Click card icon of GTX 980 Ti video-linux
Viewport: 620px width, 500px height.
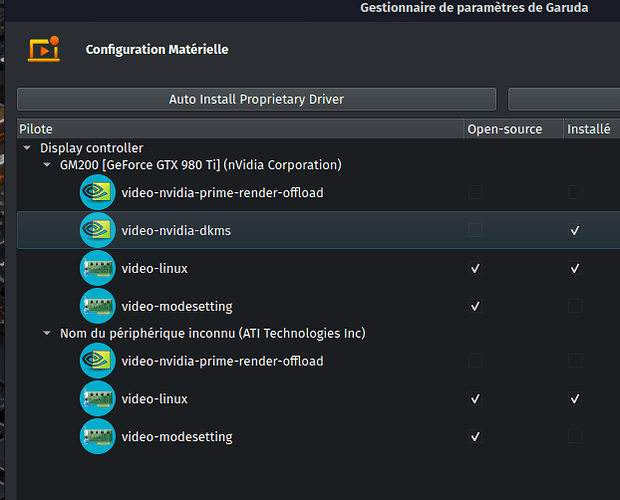(98, 268)
